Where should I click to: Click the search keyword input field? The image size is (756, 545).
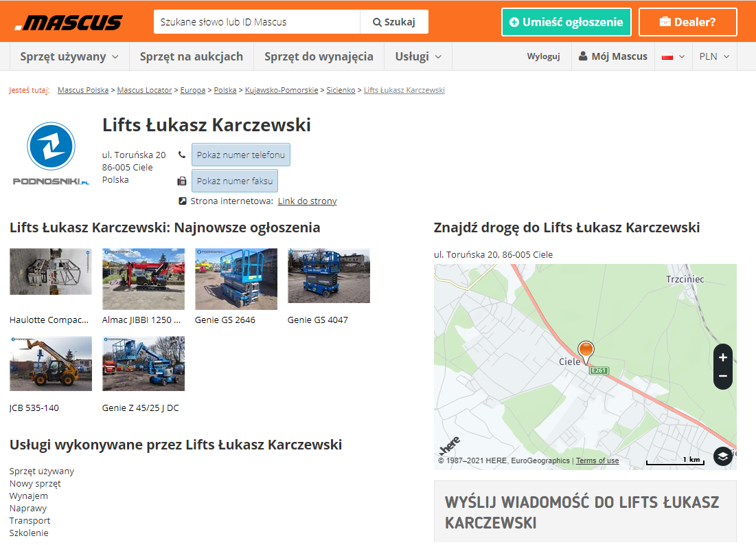tap(257, 22)
